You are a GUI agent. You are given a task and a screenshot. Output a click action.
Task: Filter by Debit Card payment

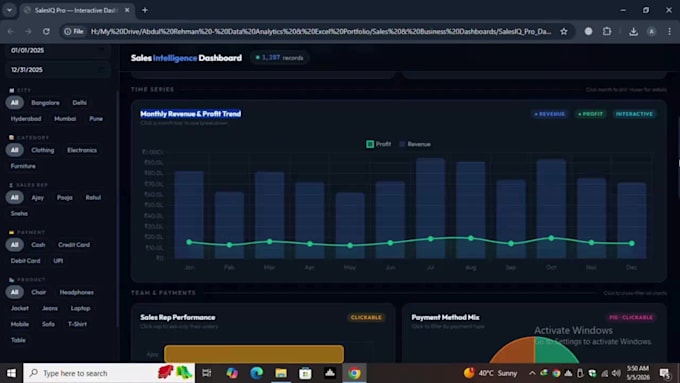(25, 261)
